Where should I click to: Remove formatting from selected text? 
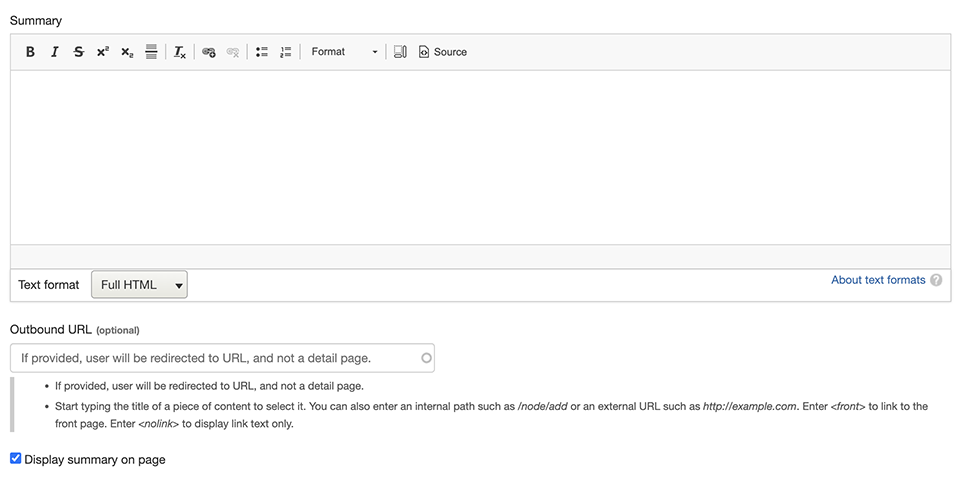(x=179, y=52)
